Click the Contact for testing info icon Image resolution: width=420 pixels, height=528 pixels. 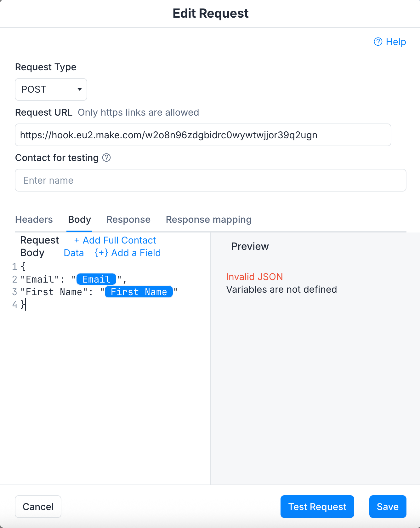tap(106, 158)
